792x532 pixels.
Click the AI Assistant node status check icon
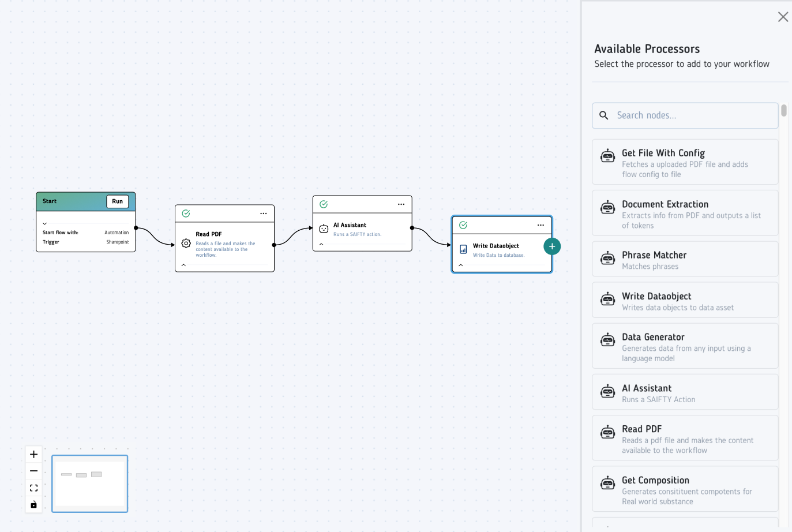324,204
